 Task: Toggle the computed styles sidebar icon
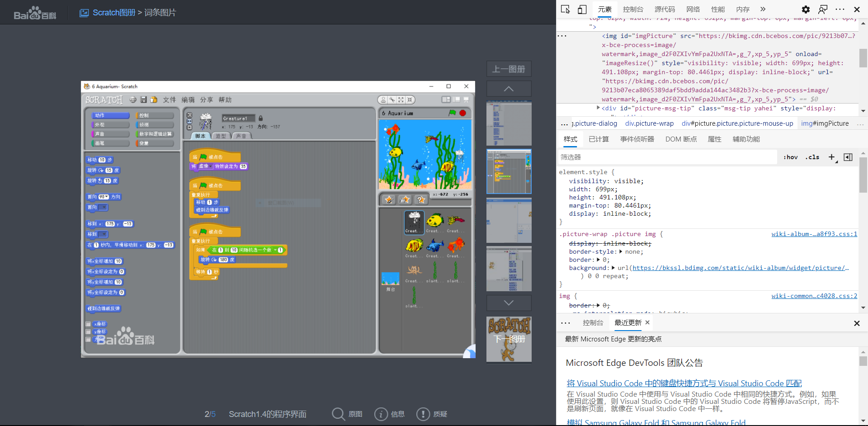(x=848, y=157)
